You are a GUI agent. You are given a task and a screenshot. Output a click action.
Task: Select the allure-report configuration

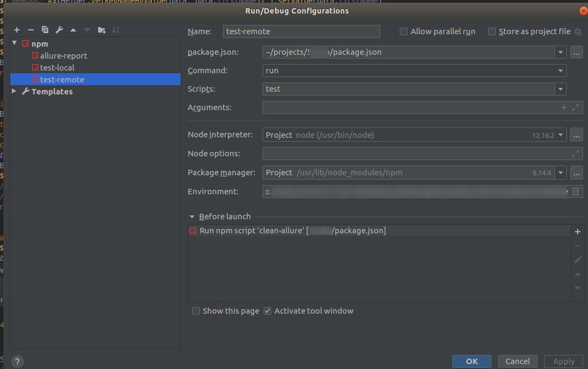click(63, 56)
